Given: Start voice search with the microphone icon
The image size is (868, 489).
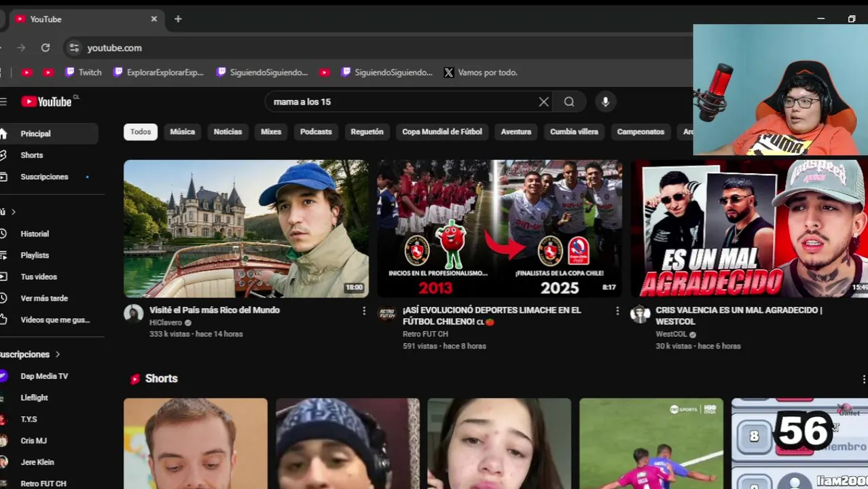Looking at the screenshot, I should pyautogui.click(x=605, y=102).
